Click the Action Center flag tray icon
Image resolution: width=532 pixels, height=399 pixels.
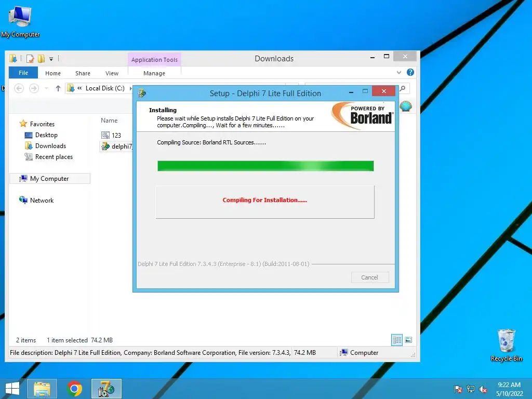458,389
